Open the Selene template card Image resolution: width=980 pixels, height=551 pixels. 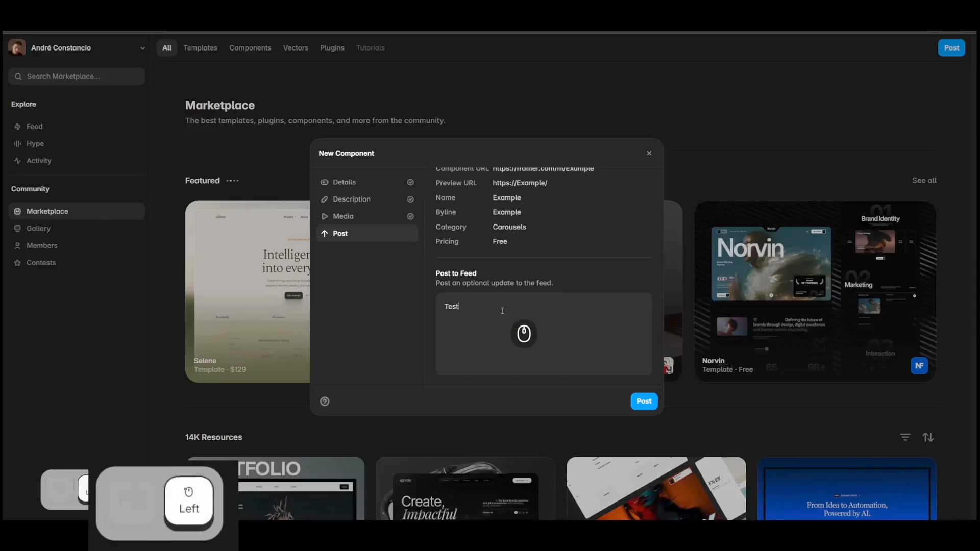(x=248, y=291)
